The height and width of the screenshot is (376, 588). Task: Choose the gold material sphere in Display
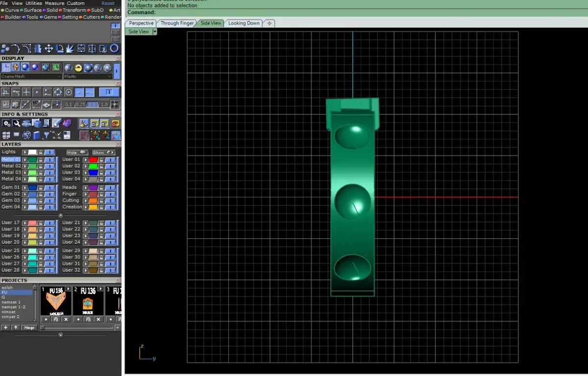point(78,68)
